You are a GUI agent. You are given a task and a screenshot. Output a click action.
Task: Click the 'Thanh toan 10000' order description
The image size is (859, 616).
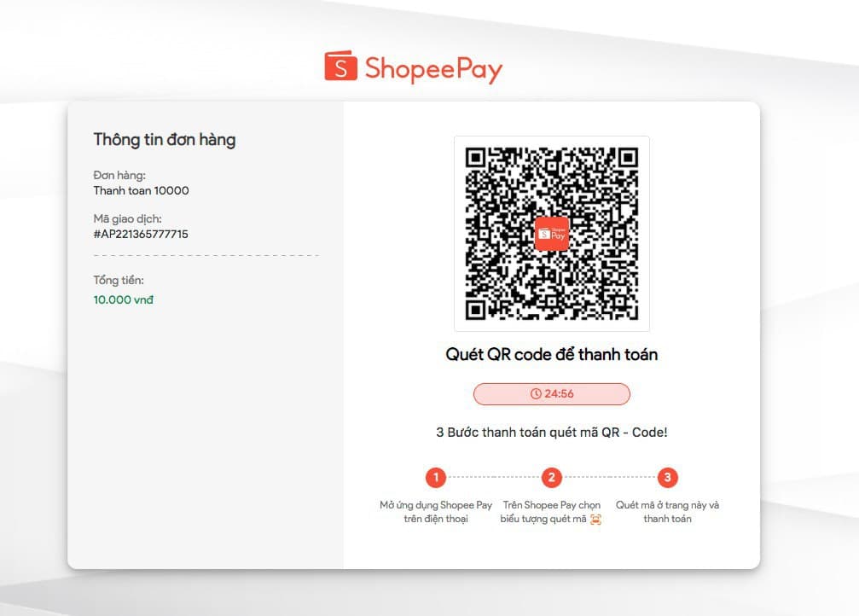coord(141,191)
